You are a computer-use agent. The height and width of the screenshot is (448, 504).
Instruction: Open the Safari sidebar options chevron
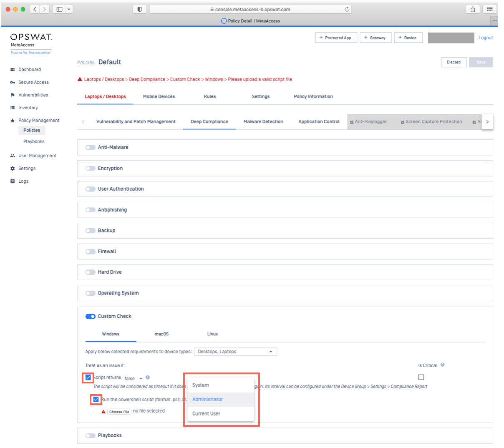coord(69,9)
